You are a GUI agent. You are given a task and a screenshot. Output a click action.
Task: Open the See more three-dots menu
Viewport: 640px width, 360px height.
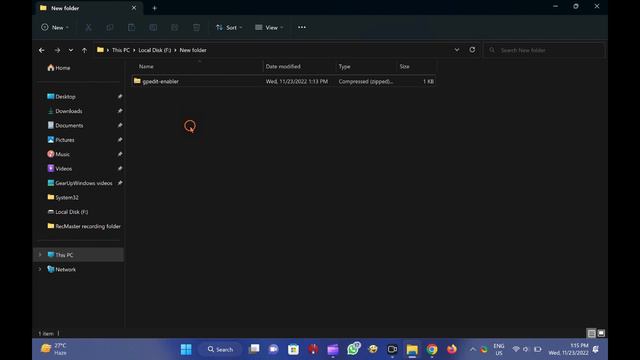[302, 27]
